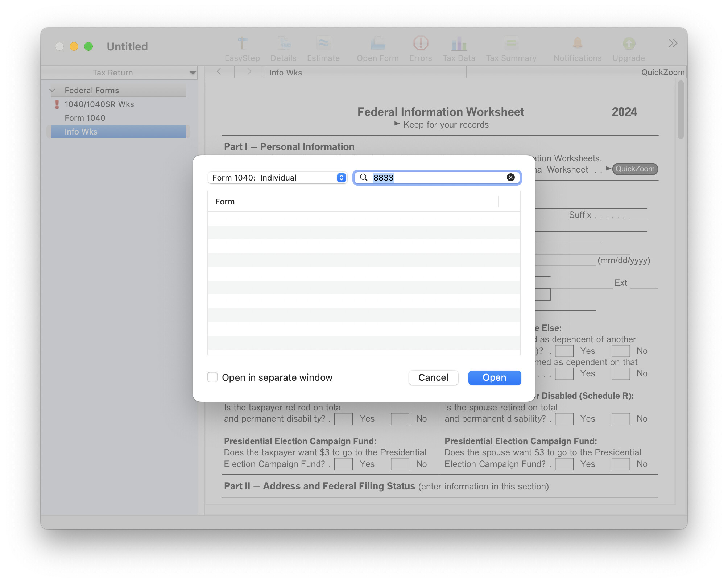728x583 pixels.
Task: Click the Details toolbar icon
Action: (284, 44)
